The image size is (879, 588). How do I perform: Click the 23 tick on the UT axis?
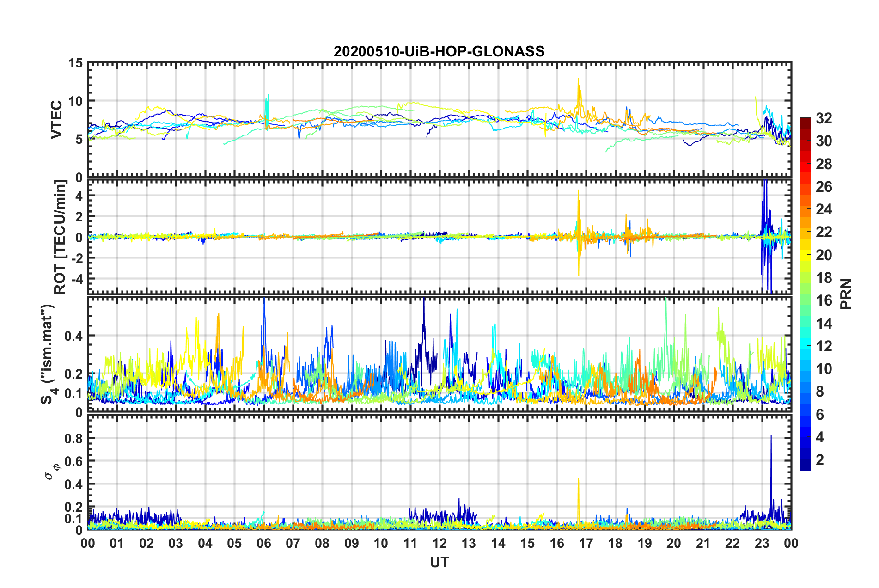pos(762,543)
